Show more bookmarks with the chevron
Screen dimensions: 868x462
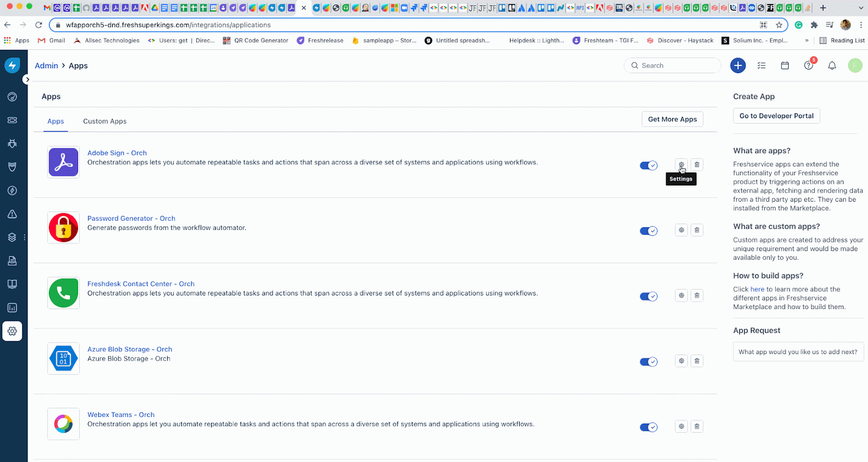point(807,41)
